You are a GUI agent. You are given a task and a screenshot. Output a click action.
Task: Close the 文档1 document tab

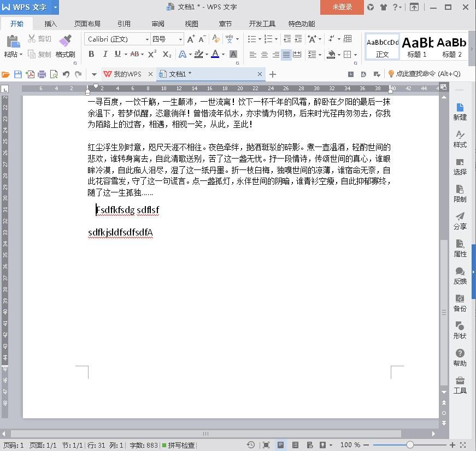coord(260,74)
